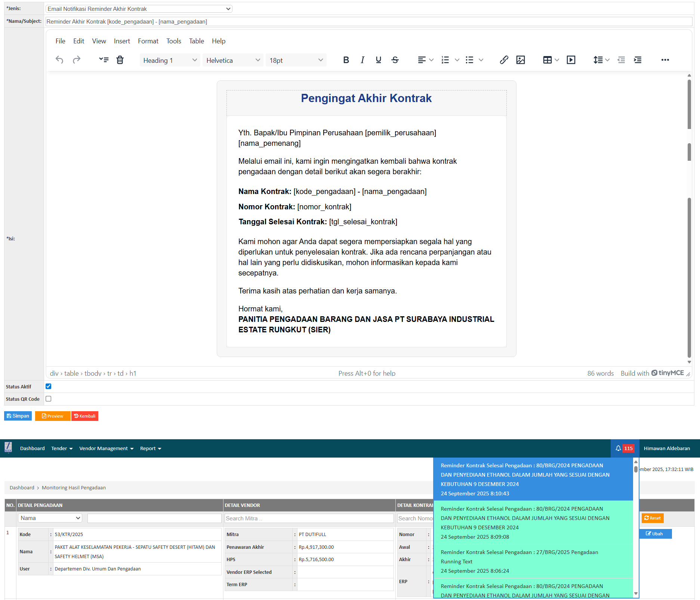This screenshot has width=700, height=600.
Task: Open the Vendor Management navigation menu
Action: coord(106,448)
